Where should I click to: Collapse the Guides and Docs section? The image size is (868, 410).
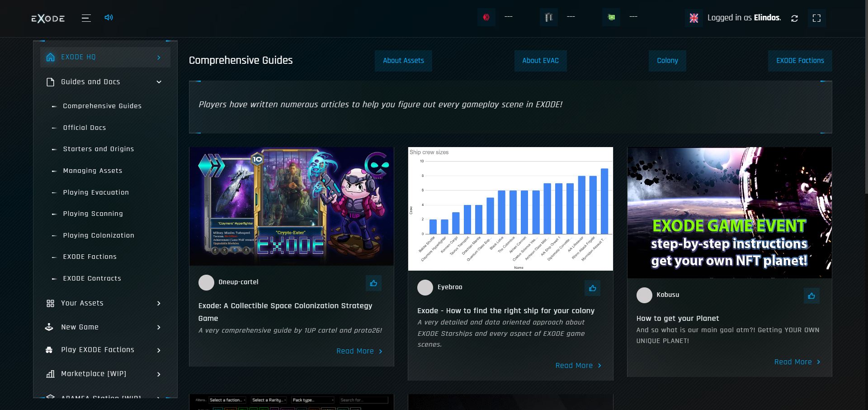[159, 82]
